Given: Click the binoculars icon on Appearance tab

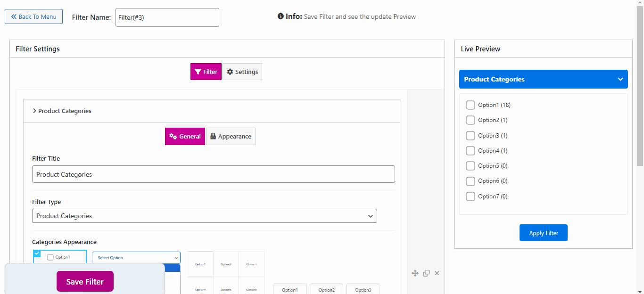Looking at the screenshot, I should click(x=213, y=137).
